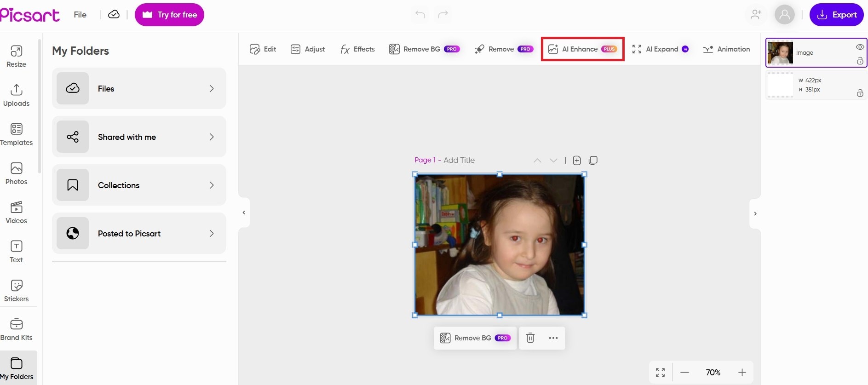Duplicate the current page
Image resolution: width=868 pixels, height=385 pixels.
point(593,160)
